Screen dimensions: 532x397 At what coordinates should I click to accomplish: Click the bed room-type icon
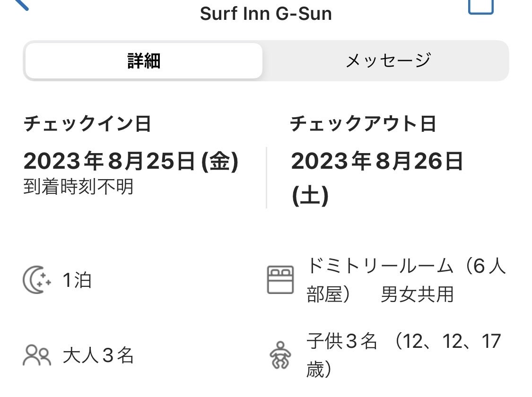click(x=280, y=280)
